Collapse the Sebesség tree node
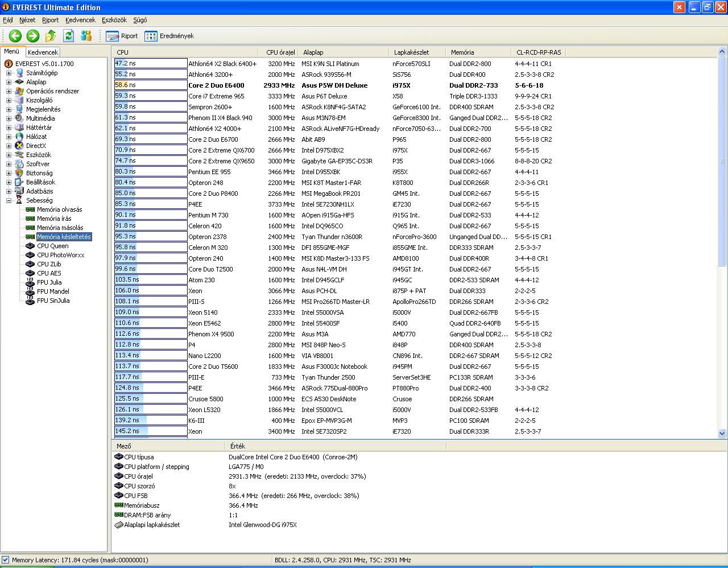 pyautogui.click(x=9, y=200)
